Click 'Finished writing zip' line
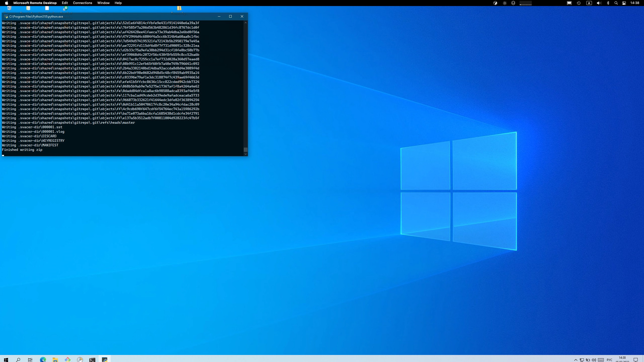The width and height of the screenshot is (644, 362). 22,150
